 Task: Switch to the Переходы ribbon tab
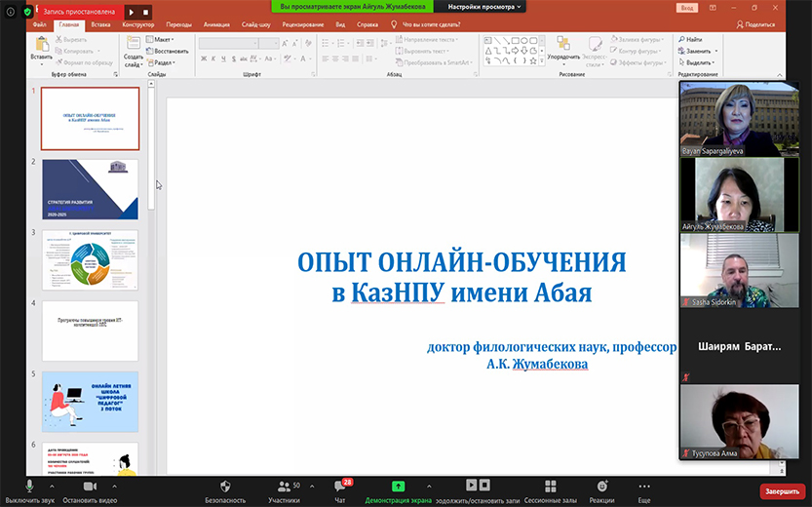point(178,24)
